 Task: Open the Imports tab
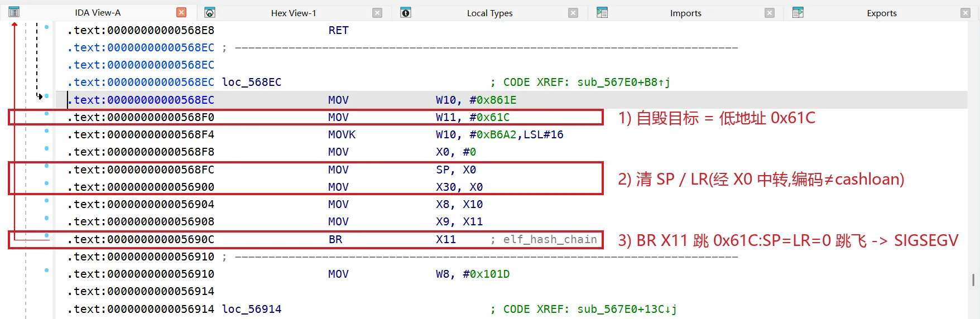(686, 13)
